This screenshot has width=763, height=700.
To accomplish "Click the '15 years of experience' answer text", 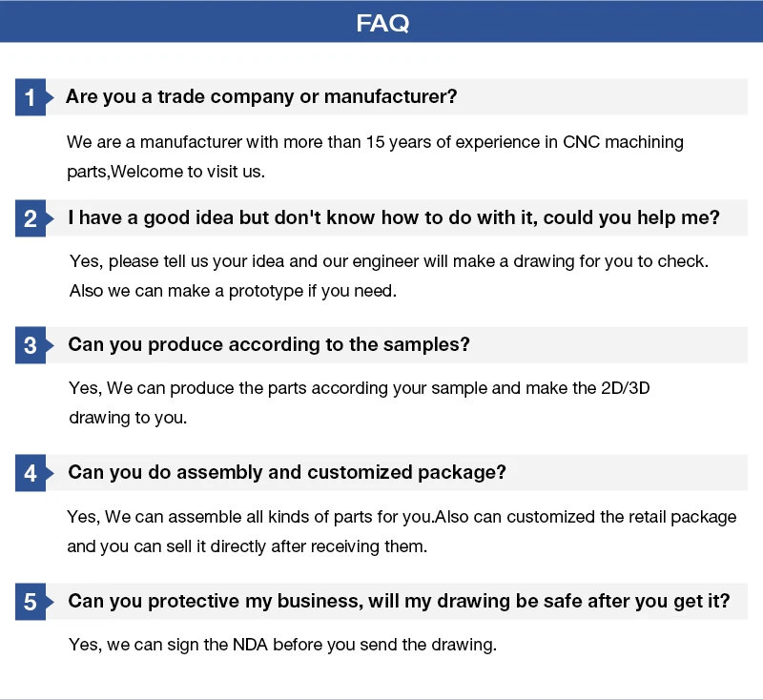I will [375, 142].
